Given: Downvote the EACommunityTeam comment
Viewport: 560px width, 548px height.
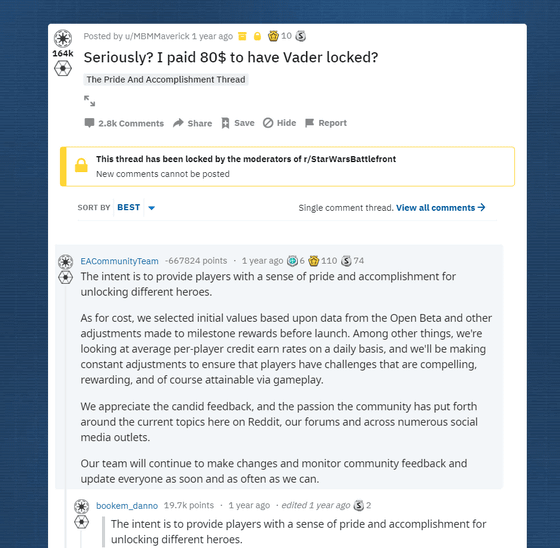Looking at the screenshot, I should pos(66,277).
